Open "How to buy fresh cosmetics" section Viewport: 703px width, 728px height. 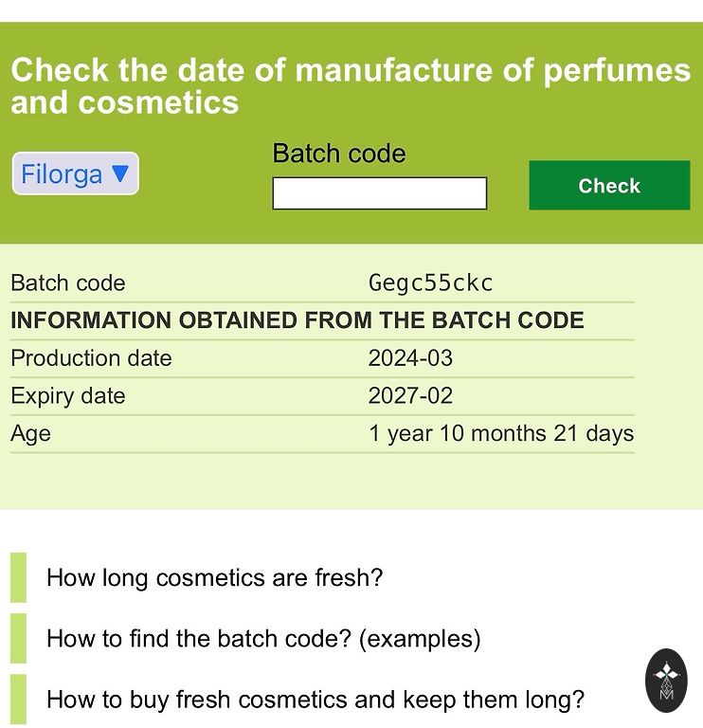click(315, 701)
